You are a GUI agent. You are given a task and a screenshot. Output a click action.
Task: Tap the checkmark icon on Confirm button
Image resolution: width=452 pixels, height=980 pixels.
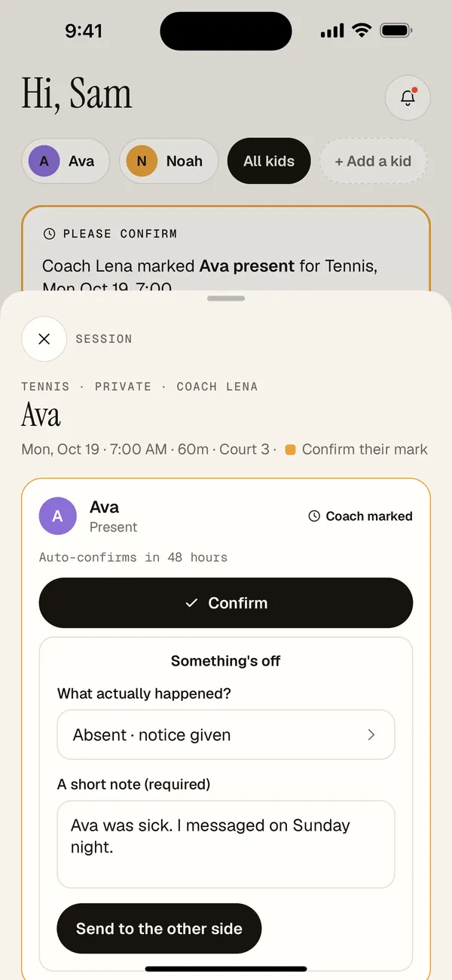coord(191,603)
